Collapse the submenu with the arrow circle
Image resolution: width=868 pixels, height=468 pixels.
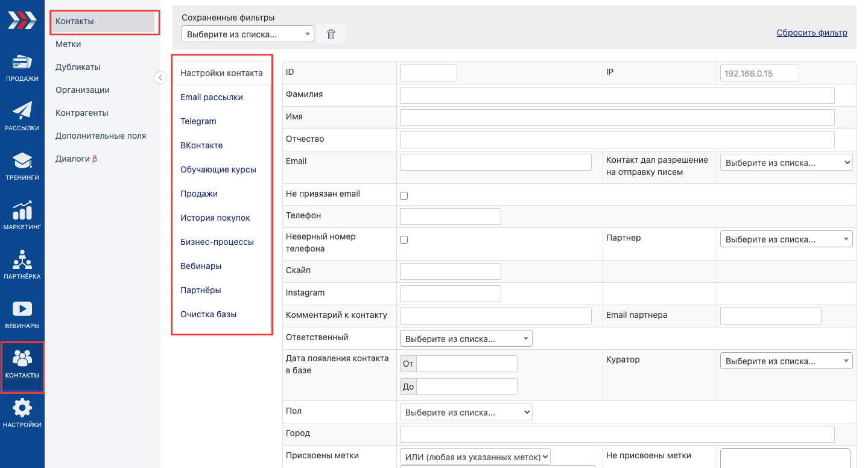(x=160, y=77)
